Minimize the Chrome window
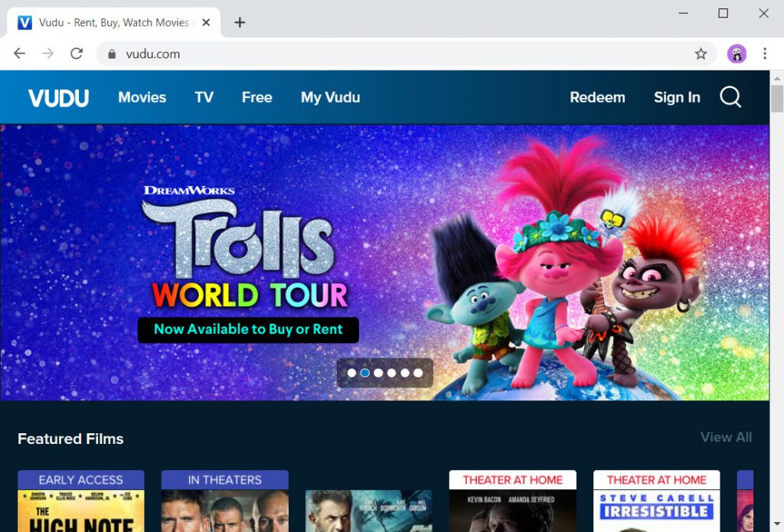The height and width of the screenshot is (532, 784). (683, 13)
